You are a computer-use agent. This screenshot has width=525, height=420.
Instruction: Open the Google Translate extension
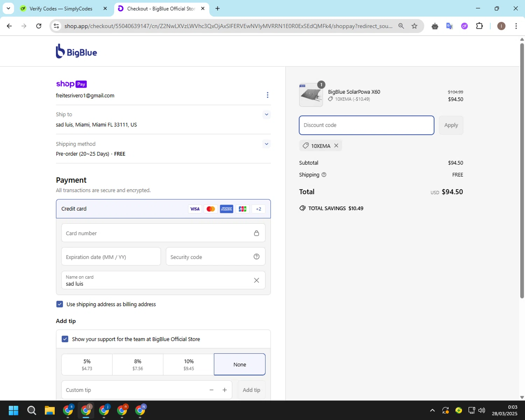449,26
